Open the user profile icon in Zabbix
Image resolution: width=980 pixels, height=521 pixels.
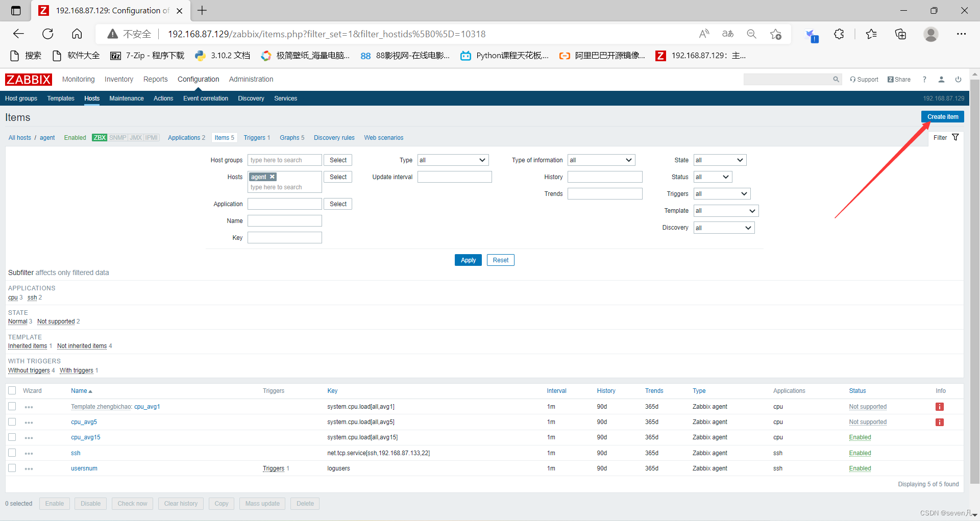pos(942,80)
